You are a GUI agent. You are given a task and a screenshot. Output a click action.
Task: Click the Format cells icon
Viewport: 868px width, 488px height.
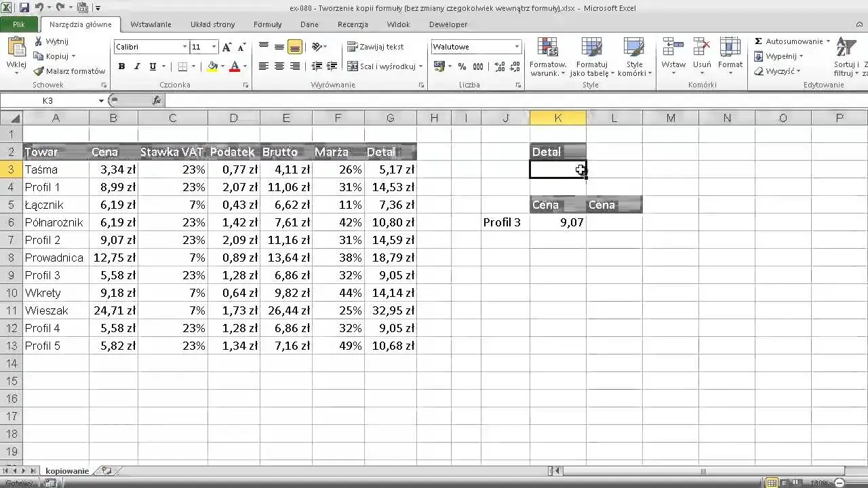(x=730, y=47)
